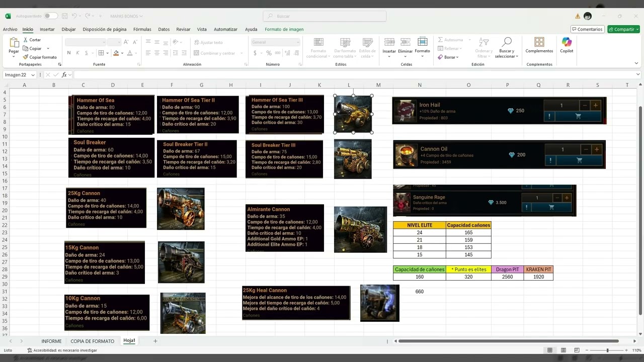Image resolution: width=644 pixels, height=362 pixels.
Task: Open the Complementos add-ins icon
Action: 539,42
